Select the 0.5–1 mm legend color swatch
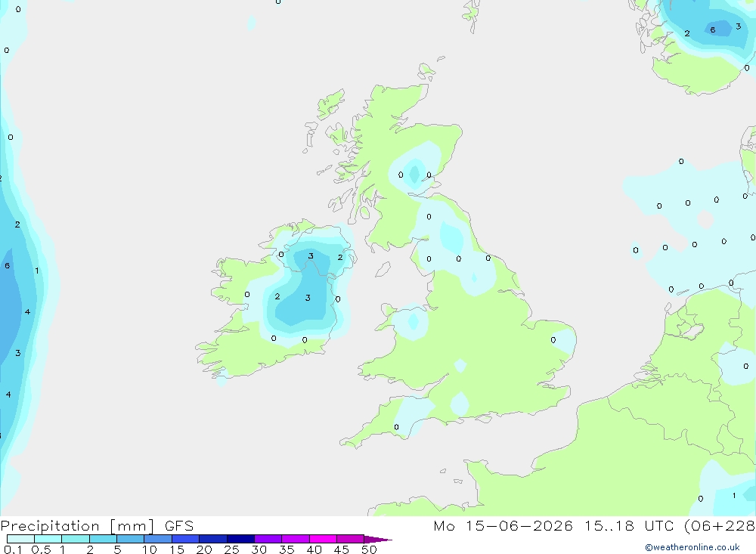This screenshot has height=554, width=756. click(48, 539)
